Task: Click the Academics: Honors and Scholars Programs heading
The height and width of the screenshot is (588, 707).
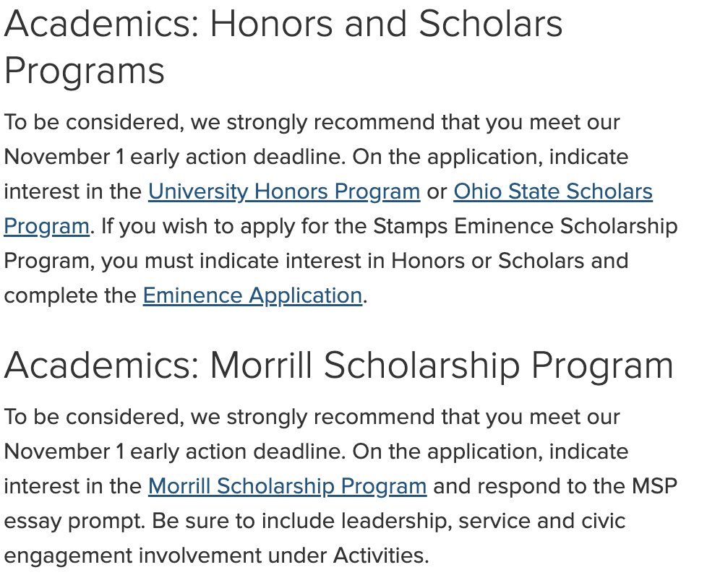Action: 283,47
